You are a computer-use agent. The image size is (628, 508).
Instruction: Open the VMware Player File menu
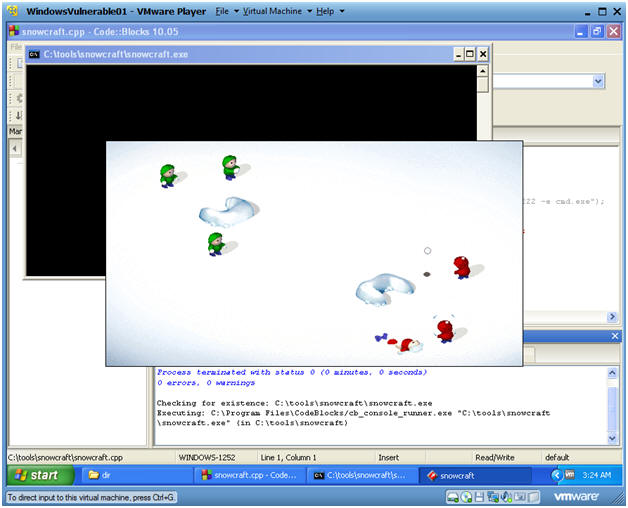[x=222, y=11]
